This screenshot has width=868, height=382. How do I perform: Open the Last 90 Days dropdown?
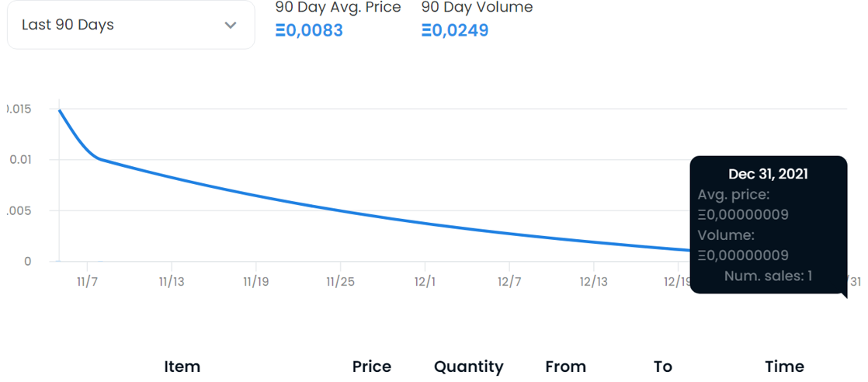130,25
